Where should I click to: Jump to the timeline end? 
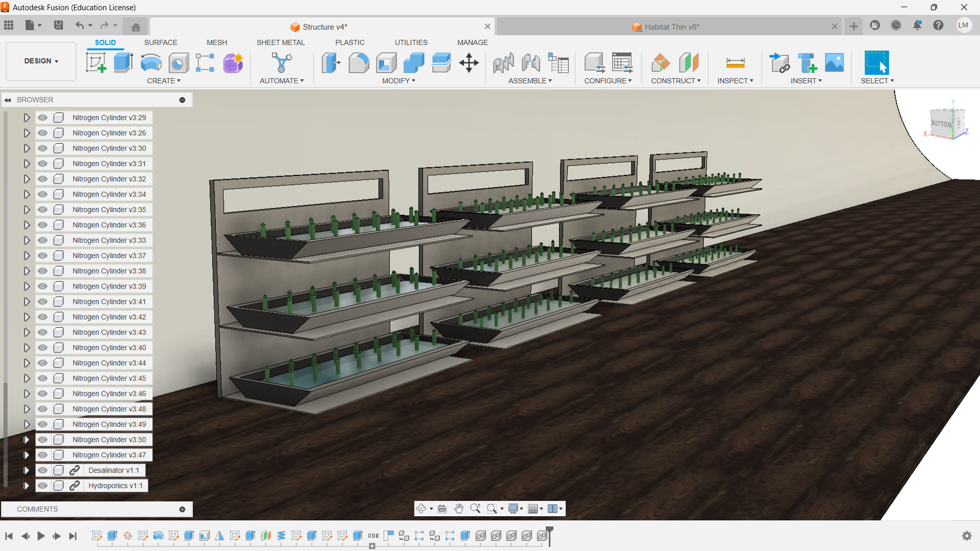coord(73,536)
